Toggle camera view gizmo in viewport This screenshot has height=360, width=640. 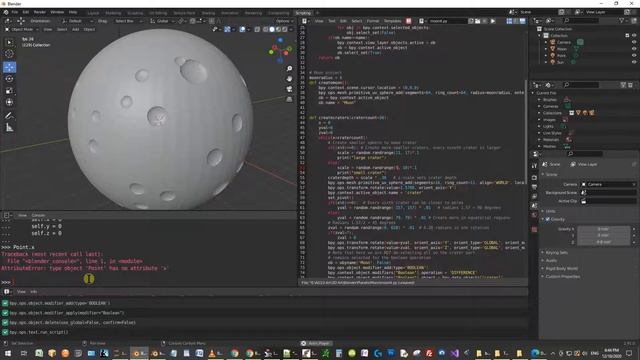pyautogui.click(x=289, y=89)
